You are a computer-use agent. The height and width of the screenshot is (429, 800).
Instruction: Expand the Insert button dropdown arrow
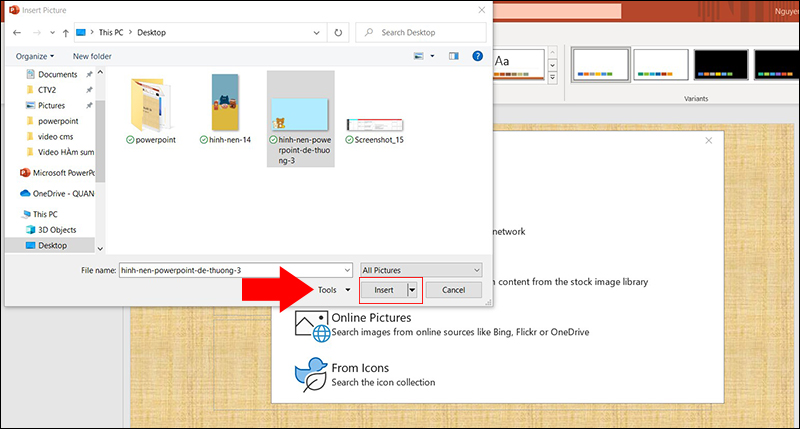coord(412,290)
